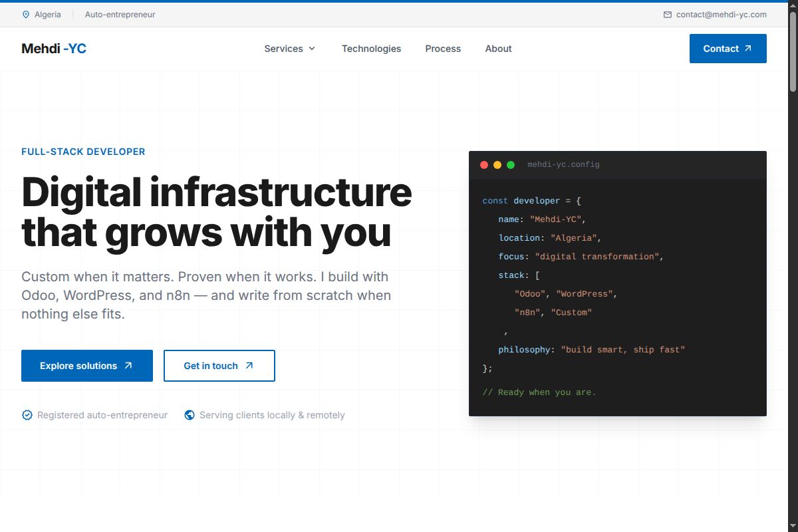
Task: Click the mehdi-yc.config file name
Action: click(563, 165)
